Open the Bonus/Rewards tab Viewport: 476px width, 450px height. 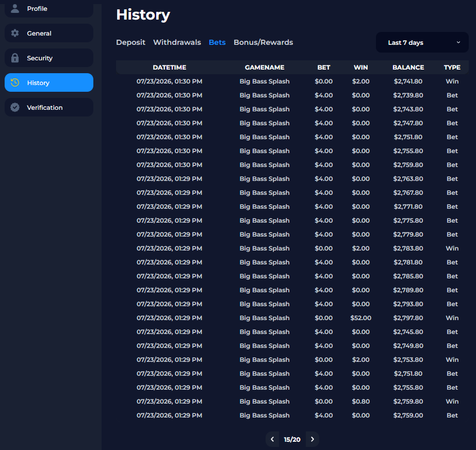pyautogui.click(x=263, y=42)
